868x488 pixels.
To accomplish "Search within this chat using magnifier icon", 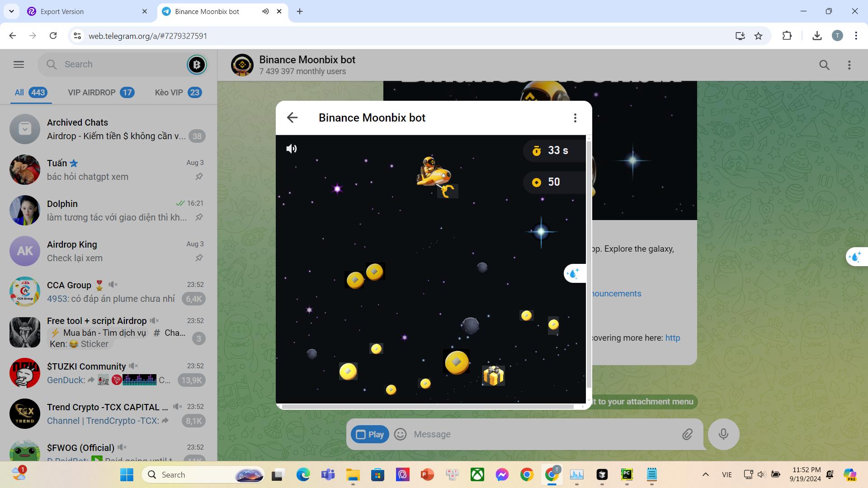I will click(x=824, y=66).
